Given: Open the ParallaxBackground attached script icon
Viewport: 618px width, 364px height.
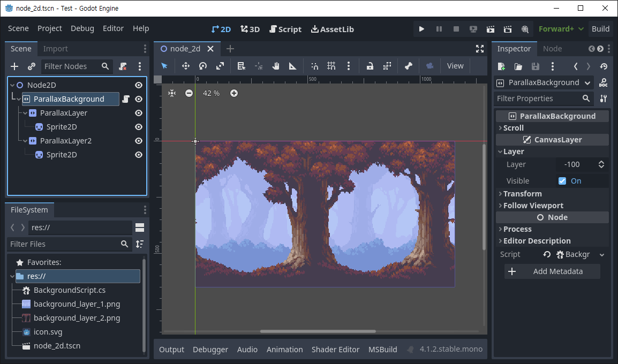Looking at the screenshot, I should 126,99.
